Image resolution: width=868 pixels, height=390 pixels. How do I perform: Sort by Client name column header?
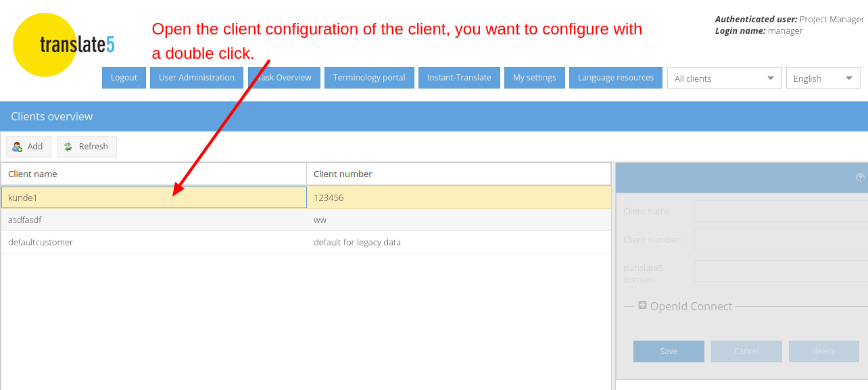(x=153, y=174)
